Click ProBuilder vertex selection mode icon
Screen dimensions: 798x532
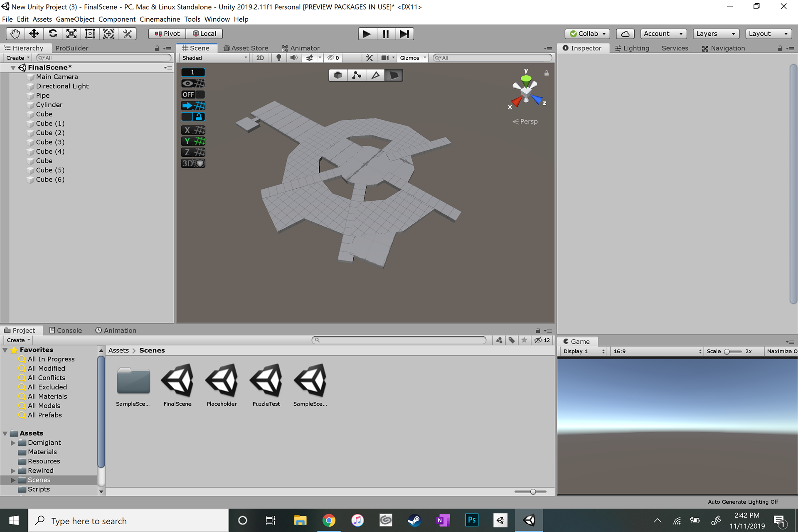pos(356,75)
